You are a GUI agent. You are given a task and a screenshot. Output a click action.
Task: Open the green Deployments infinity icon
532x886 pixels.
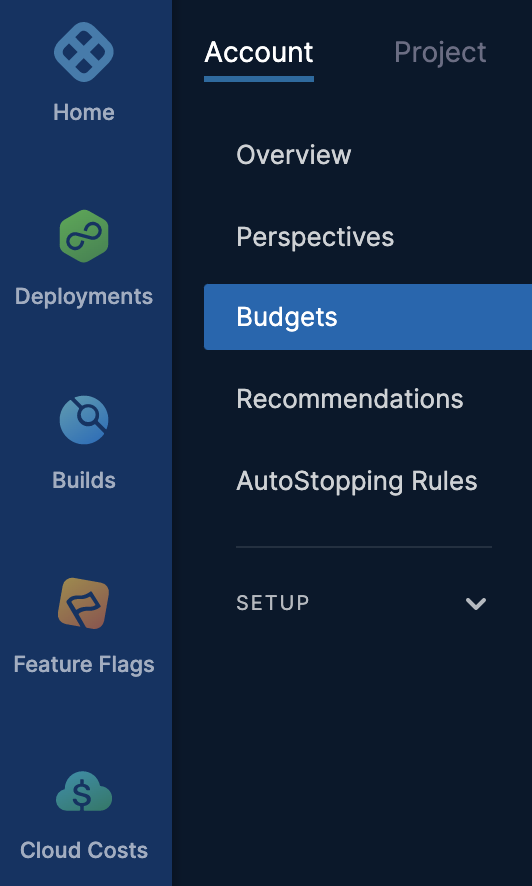[x=84, y=236]
